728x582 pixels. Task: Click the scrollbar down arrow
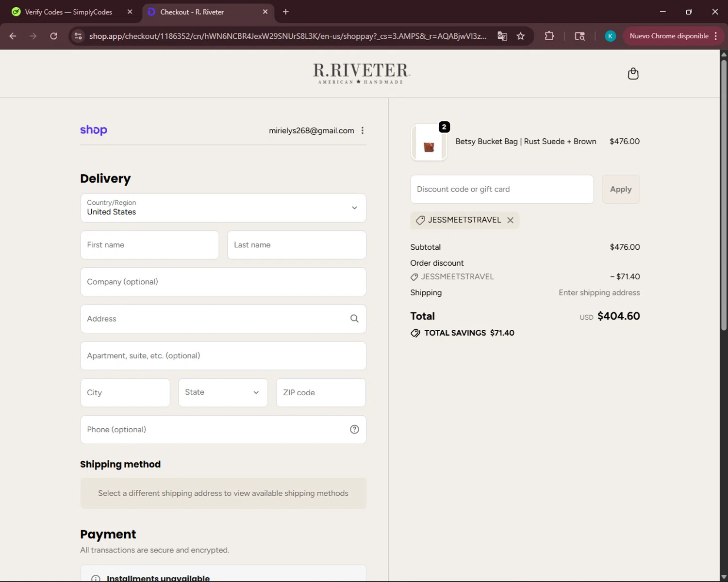coord(724,577)
